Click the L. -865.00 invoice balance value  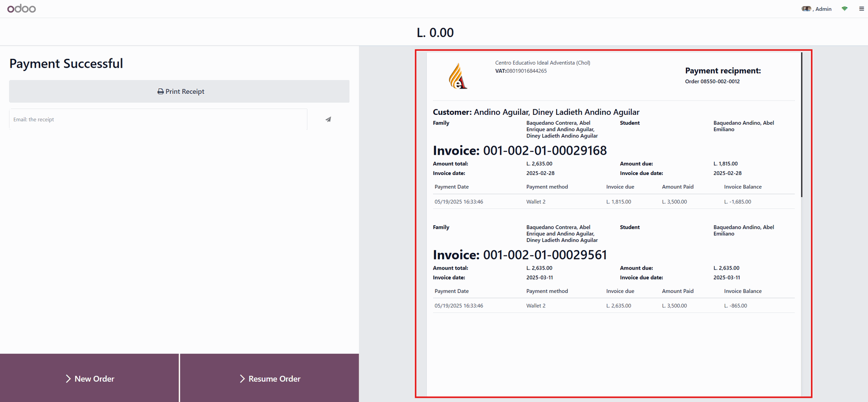[736, 306]
